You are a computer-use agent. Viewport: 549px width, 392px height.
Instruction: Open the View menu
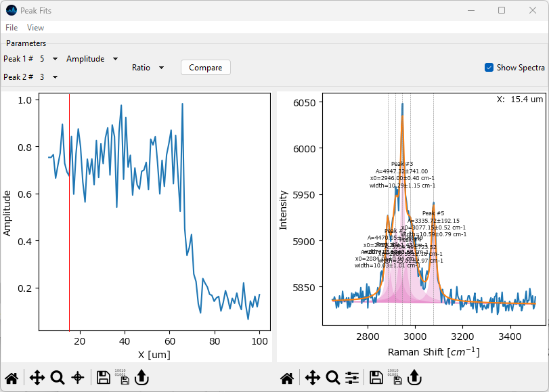click(x=35, y=28)
